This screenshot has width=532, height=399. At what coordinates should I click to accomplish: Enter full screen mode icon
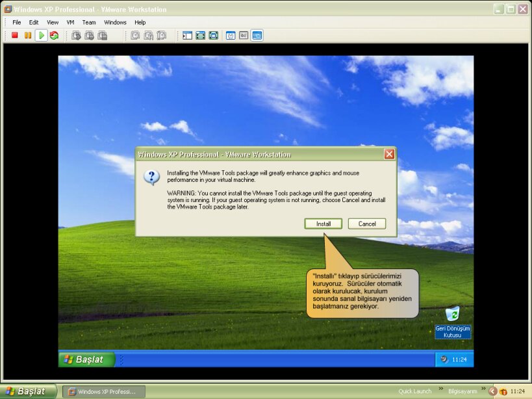click(x=214, y=35)
